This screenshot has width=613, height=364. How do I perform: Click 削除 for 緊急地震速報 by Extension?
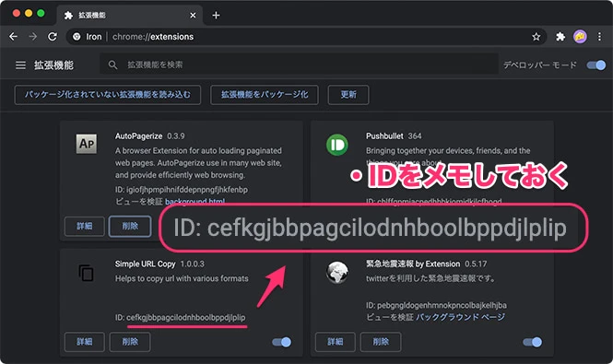381,342
